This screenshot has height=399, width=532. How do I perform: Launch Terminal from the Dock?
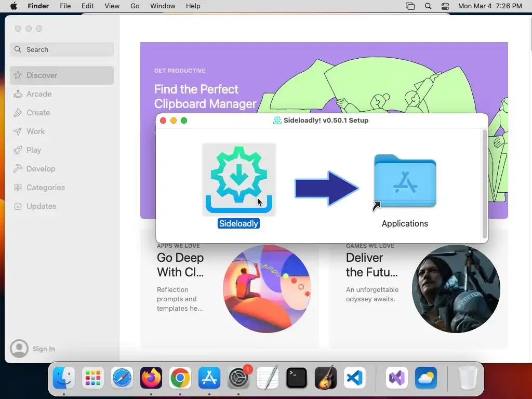(297, 378)
